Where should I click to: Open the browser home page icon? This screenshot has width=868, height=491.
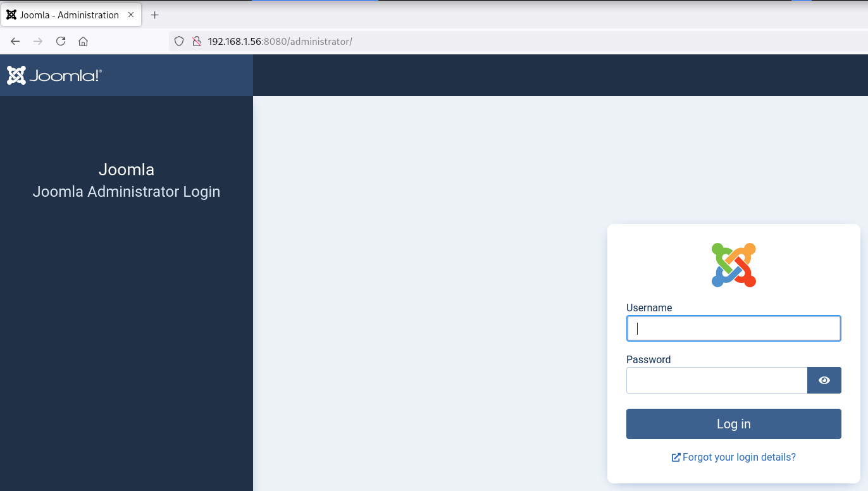pos(83,41)
